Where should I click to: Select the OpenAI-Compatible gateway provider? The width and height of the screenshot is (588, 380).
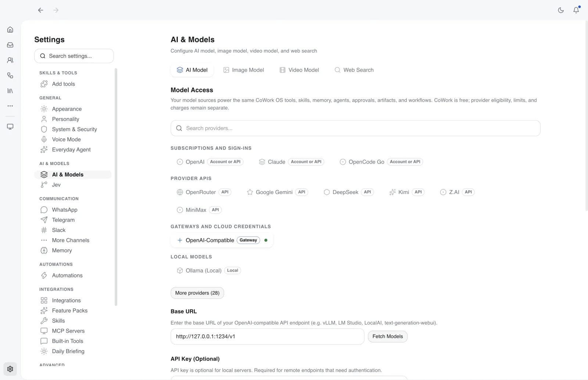coord(222,240)
